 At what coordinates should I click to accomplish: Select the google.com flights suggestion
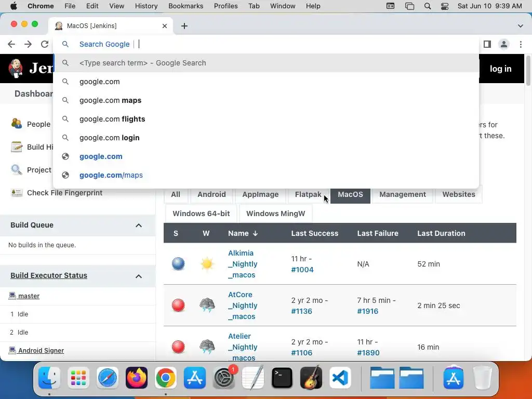coord(266,119)
